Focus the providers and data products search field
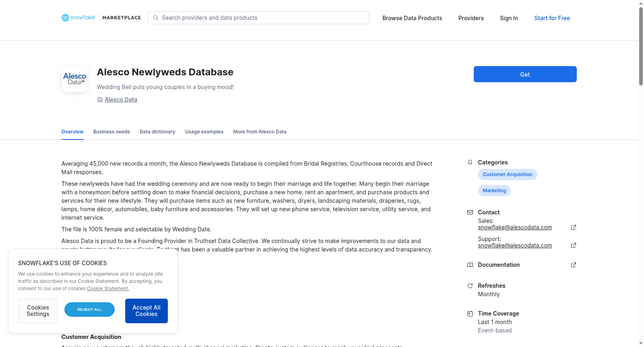 coord(258,18)
